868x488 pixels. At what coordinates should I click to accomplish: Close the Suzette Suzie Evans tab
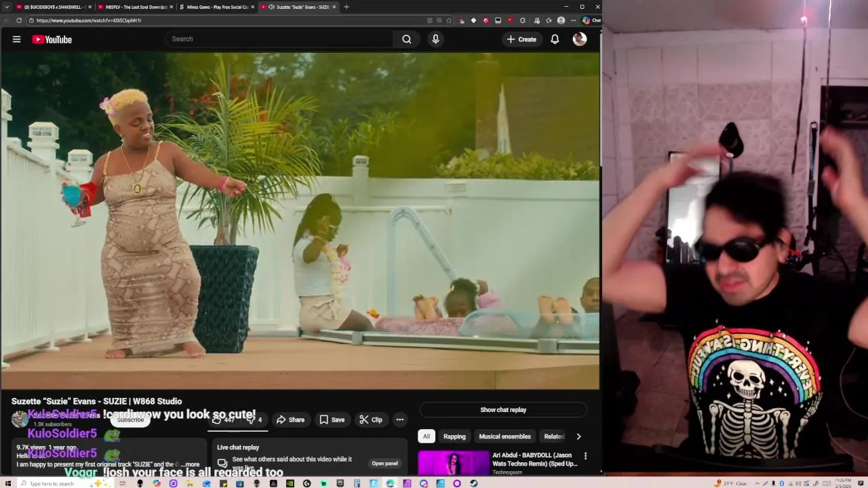[x=334, y=7]
